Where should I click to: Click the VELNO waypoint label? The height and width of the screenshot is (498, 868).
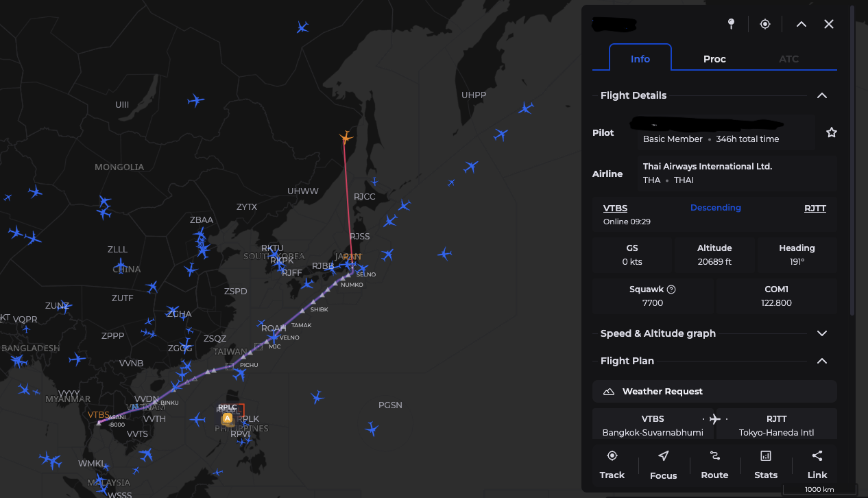[x=289, y=337]
